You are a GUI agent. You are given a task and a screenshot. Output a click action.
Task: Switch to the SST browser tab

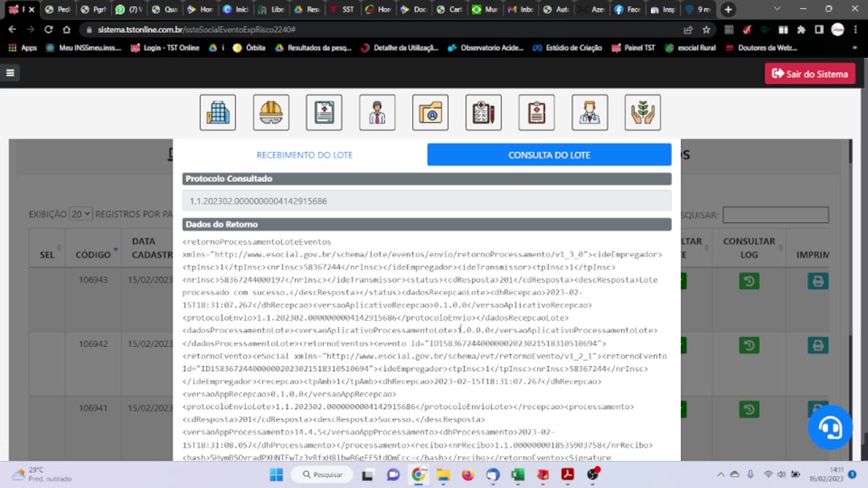click(343, 9)
